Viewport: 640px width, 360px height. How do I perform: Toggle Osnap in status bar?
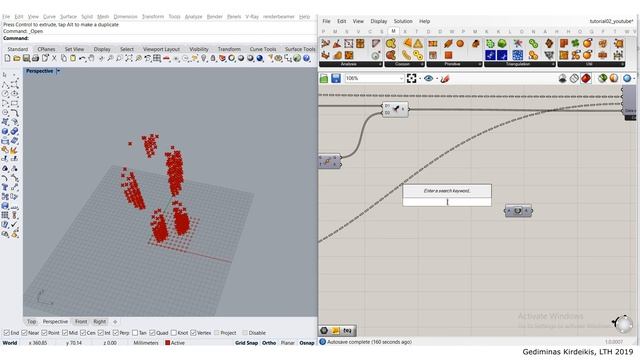pos(307,343)
